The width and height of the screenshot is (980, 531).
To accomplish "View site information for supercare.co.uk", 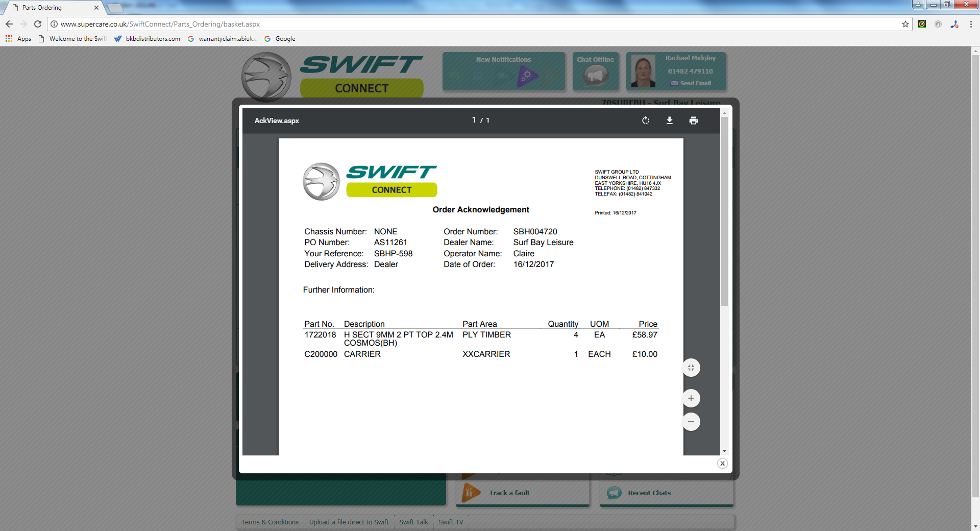I will pos(54,24).
